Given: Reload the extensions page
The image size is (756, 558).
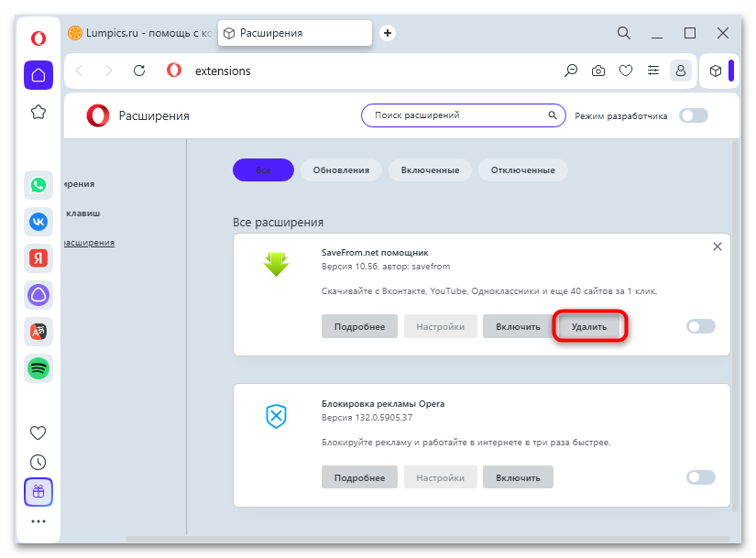Looking at the screenshot, I should coord(139,71).
